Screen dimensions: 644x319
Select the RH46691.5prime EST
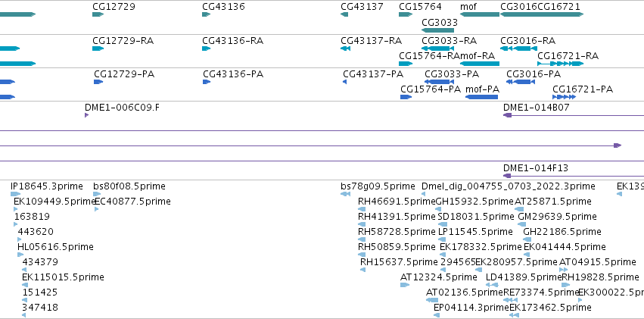pos(362,209)
